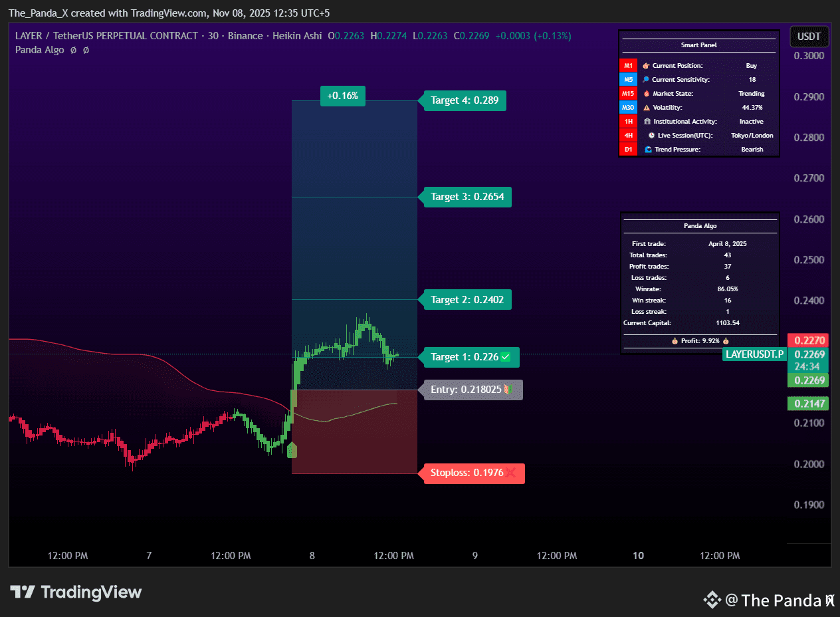
Task: Click the Current Position value 'Buy'
Action: click(752, 66)
